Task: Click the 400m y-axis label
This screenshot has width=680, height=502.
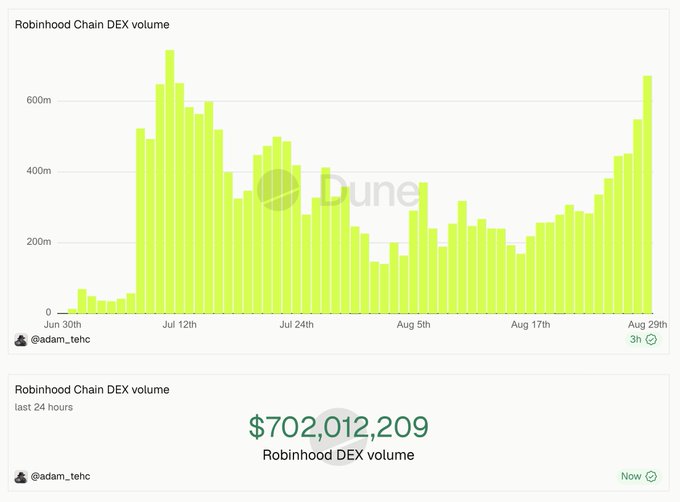Action: [39, 171]
